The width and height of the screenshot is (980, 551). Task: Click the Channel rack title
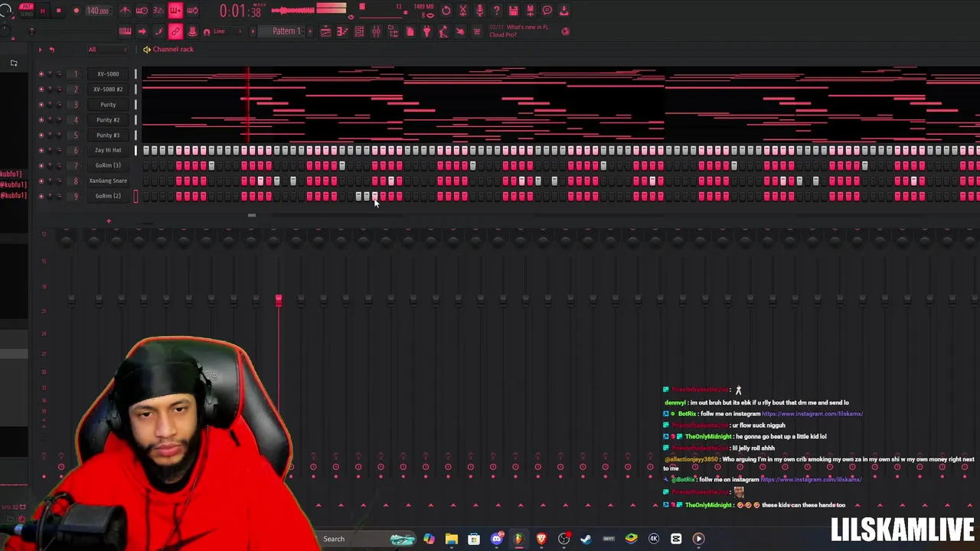(173, 50)
